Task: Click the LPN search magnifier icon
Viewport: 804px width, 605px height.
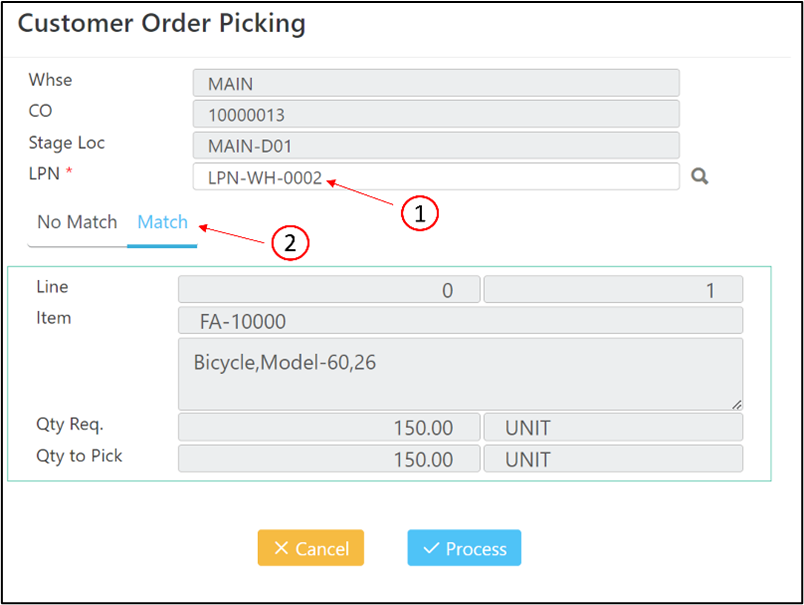Action: point(700,177)
